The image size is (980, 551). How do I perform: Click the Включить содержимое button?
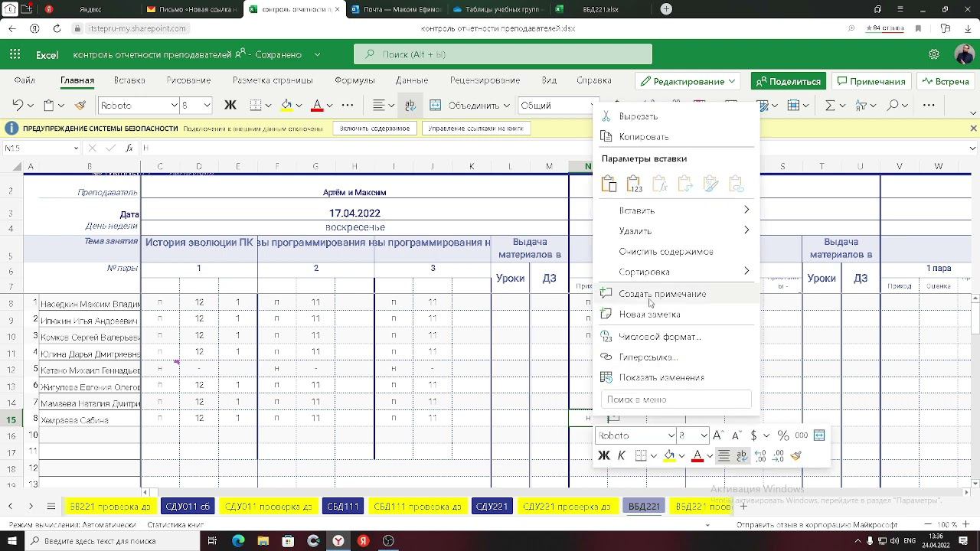[x=374, y=129]
